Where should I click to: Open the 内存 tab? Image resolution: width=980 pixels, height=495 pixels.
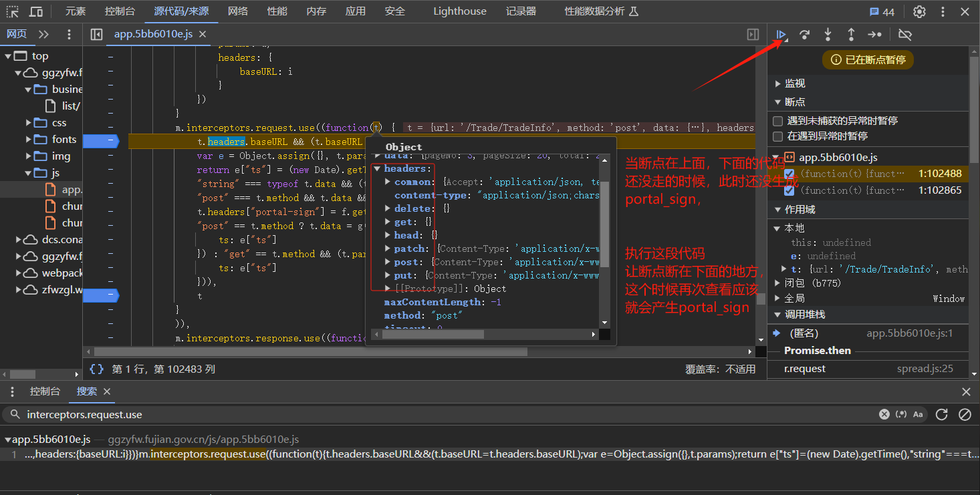click(x=316, y=11)
